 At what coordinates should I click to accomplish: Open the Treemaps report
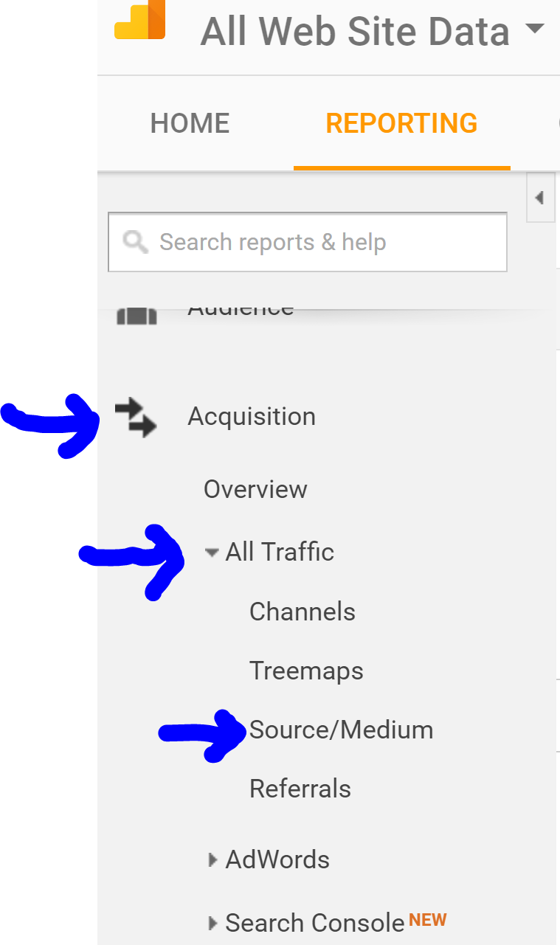click(306, 671)
